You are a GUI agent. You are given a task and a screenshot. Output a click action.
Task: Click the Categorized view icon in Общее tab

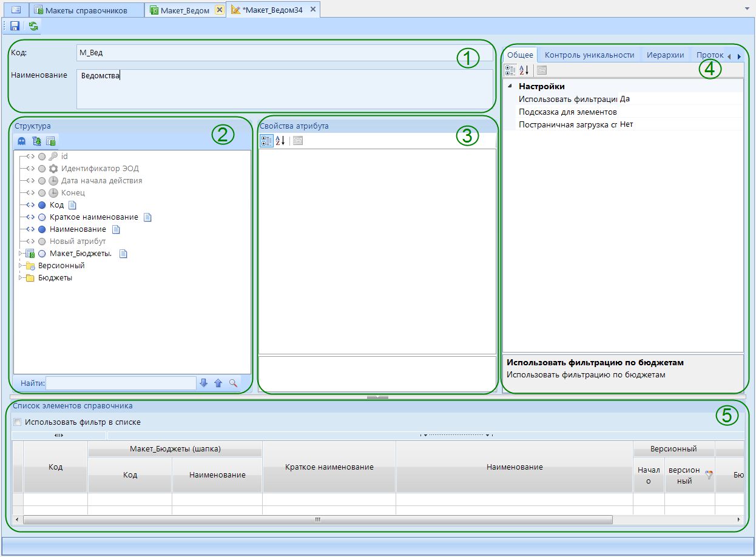pos(510,70)
